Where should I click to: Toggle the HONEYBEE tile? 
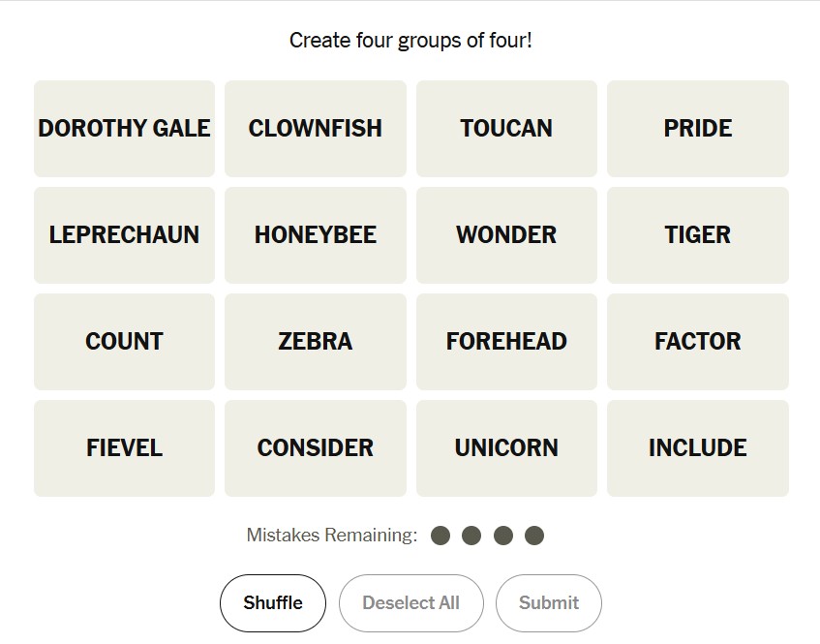(x=316, y=235)
